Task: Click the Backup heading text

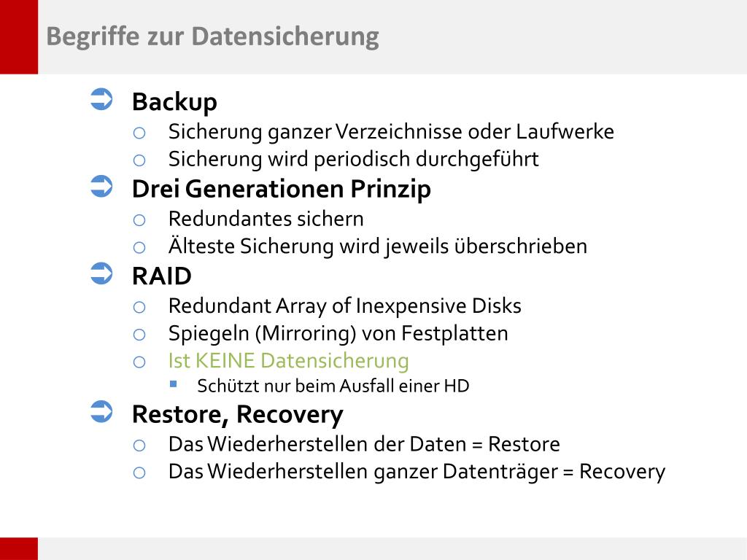Action: click(174, 102)
